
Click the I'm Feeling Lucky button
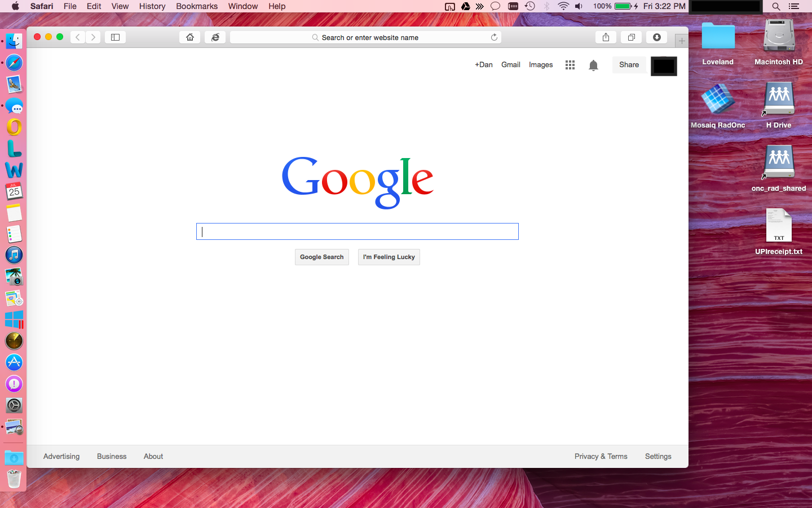coord(389,257)
